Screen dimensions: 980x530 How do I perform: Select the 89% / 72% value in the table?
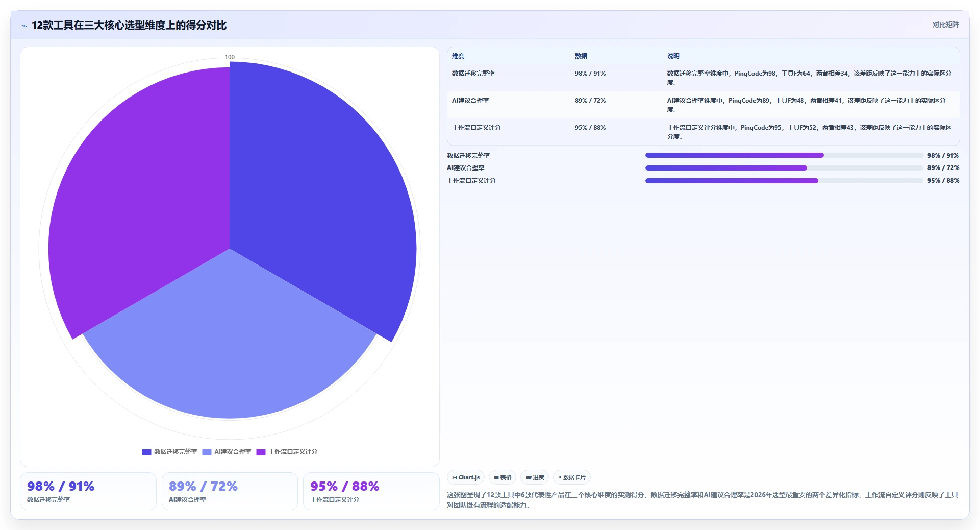[590, 101]
